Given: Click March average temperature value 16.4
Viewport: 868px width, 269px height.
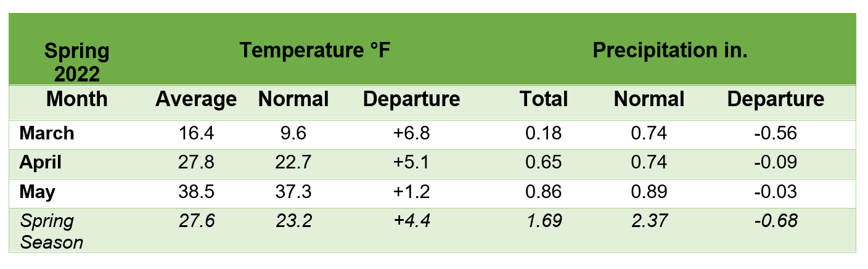Looking at the screenshot, I should [195, 133].
